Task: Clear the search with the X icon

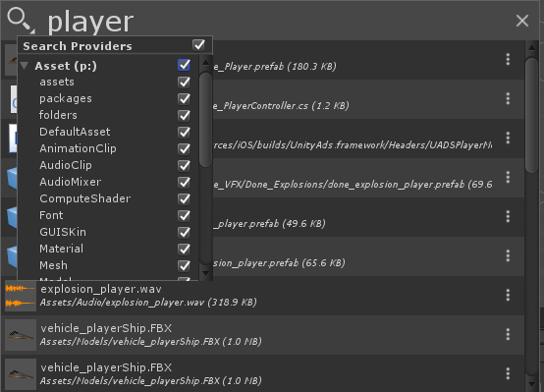Action: [x=521, y=21]
